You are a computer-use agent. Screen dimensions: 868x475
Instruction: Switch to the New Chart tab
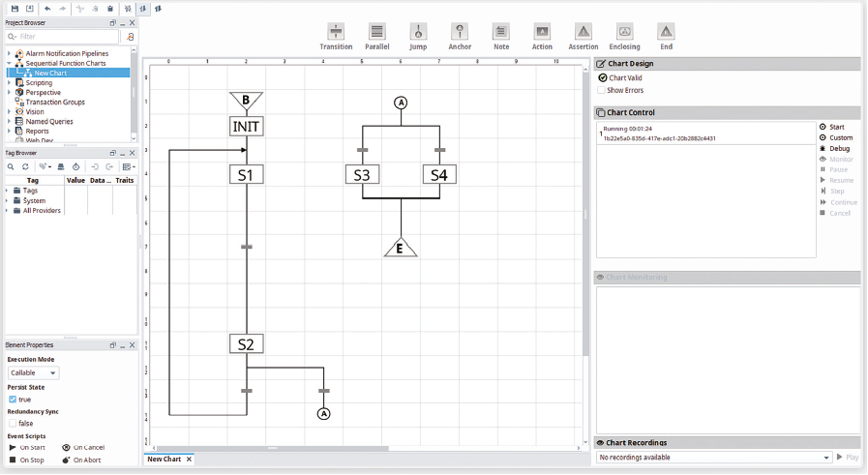click(164, 459)
